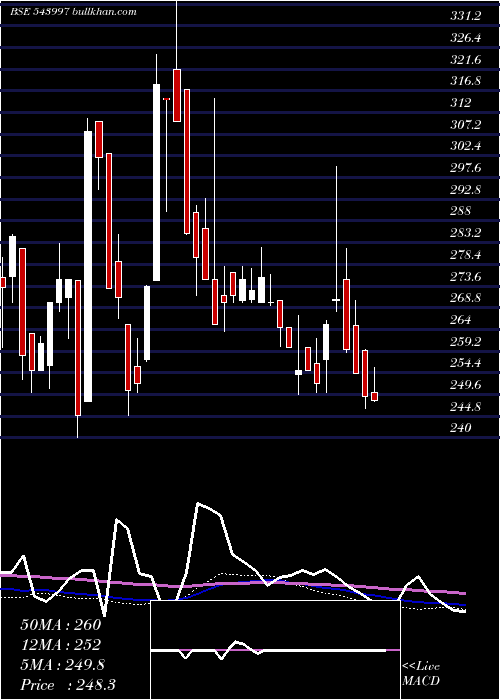Click the 326.4 price axis label
500x700 pixels.
point(466,38)
